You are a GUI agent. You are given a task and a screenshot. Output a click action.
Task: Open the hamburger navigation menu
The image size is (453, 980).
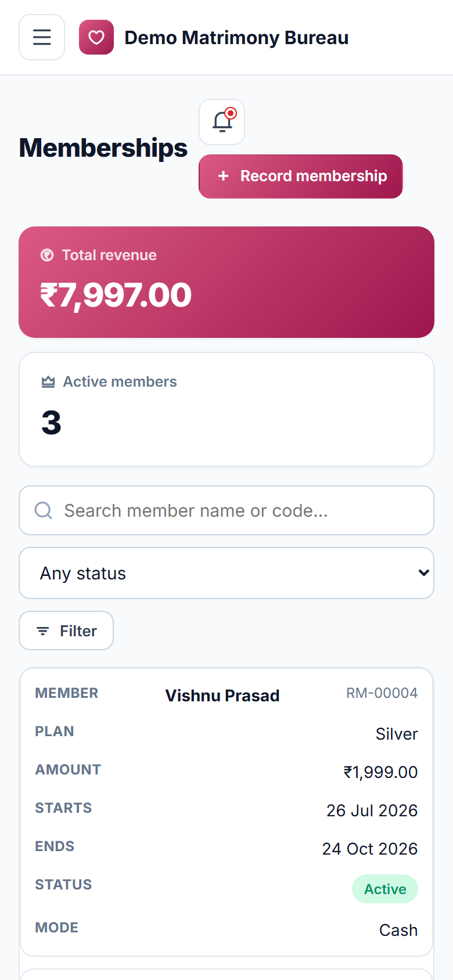click(x=42, y=37)
